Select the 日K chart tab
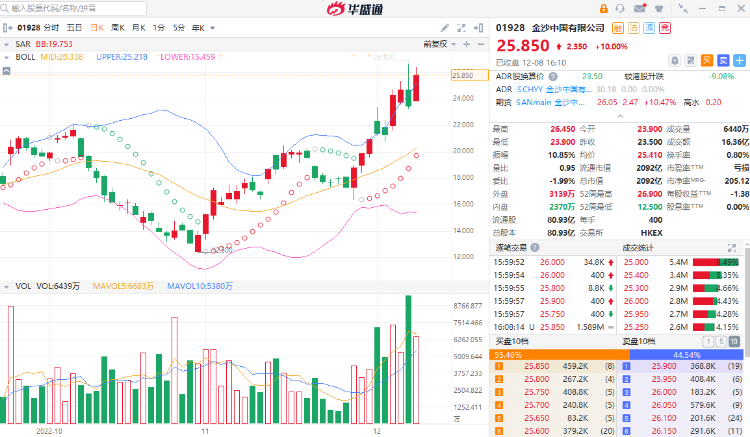The height and width of the screenshot is (437, 750). pos(98,28)
